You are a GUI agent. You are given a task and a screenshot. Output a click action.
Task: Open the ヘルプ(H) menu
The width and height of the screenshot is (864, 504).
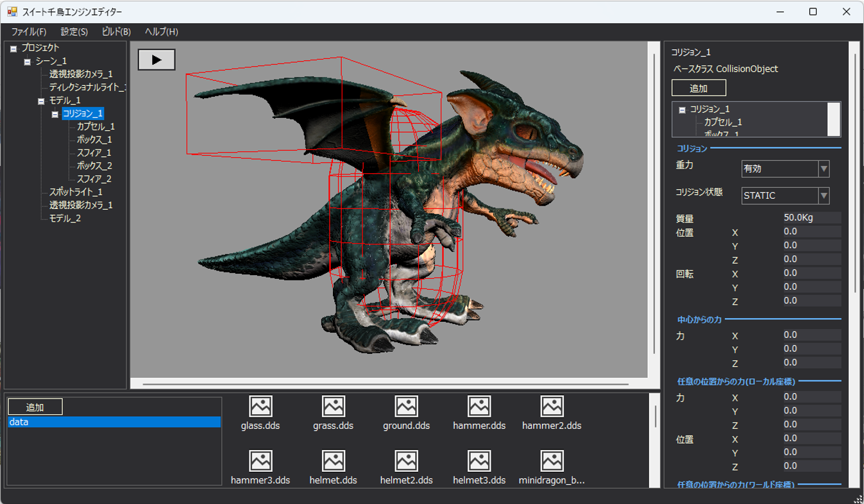(x=161, y=31)
